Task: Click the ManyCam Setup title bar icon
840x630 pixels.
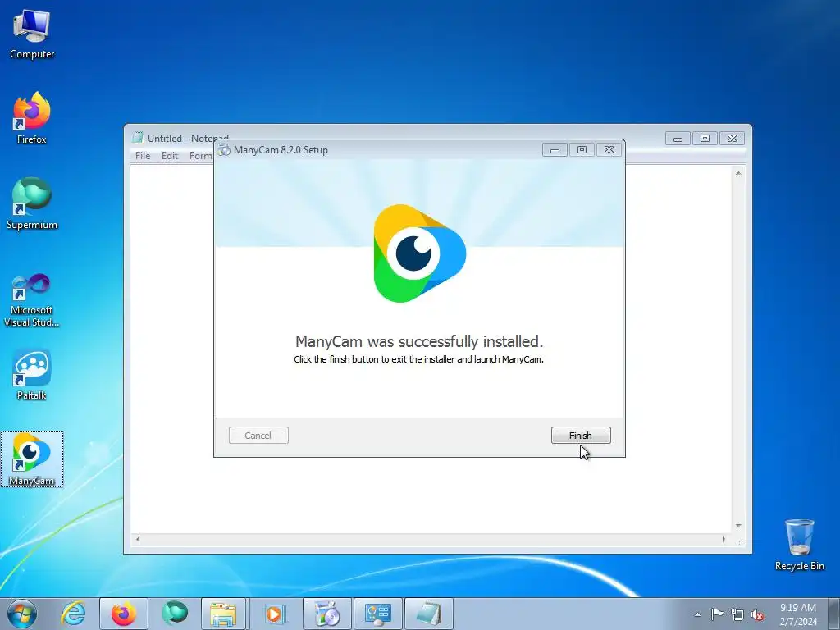Action: pyautogui.click(x=224, y=150)
